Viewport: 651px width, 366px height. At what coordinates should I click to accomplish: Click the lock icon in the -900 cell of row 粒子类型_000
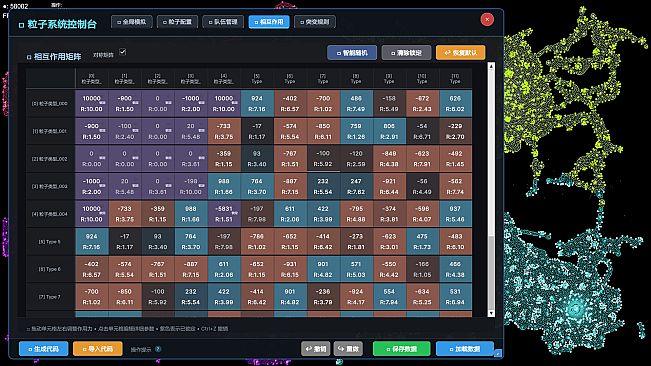click(135, 102)
